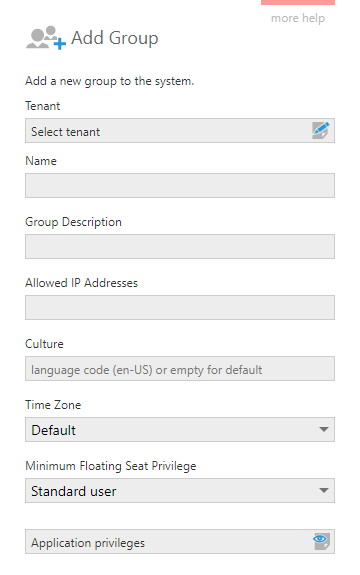Click the Floating Seat Privilege dropdown arrow
The height and width of the screenshot is (575, 360).
323,490
